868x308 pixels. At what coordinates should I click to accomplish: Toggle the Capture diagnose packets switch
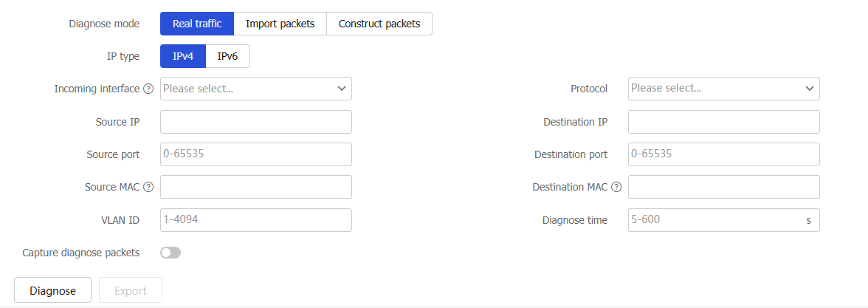[170, 253]
